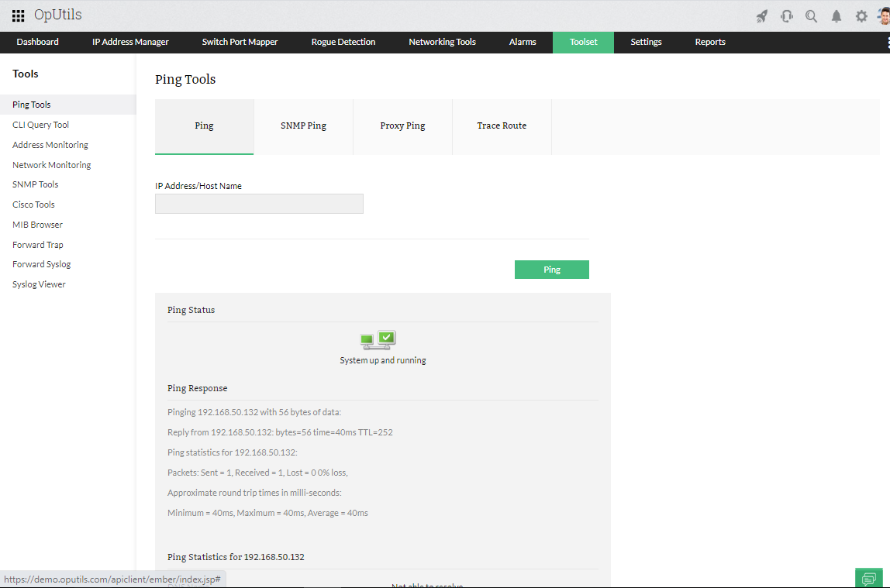
Task: Open the Trace Route tab
Action: pos(502,126)
